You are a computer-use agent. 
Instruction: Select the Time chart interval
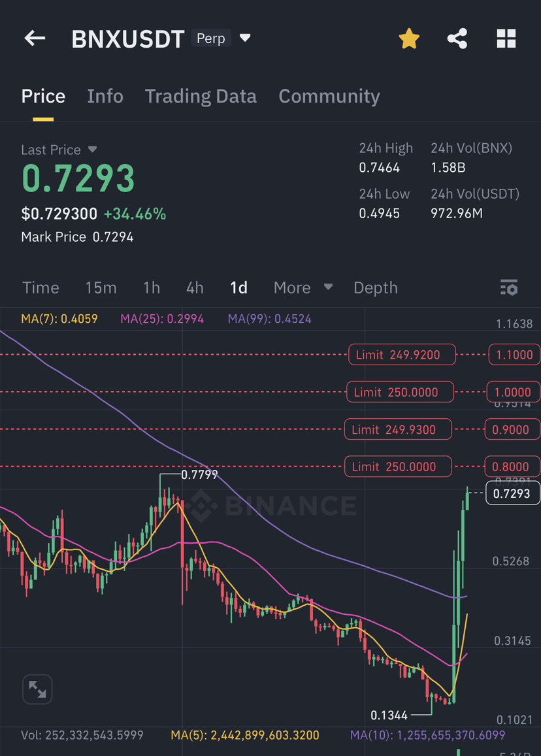[x=41, y=288]
